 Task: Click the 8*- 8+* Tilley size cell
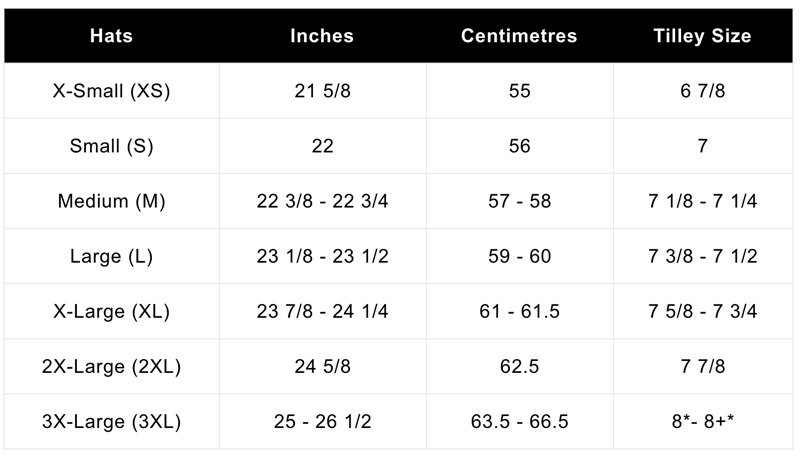click(703, 421)
